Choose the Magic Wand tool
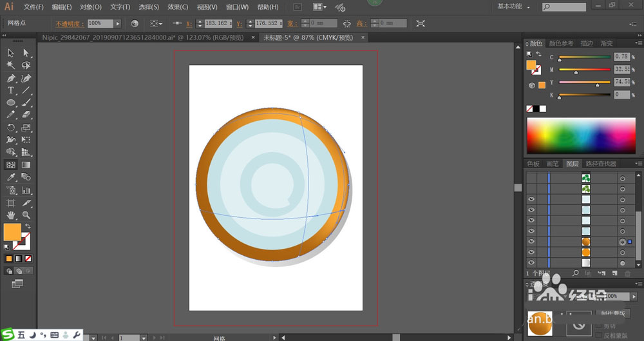 11,65
